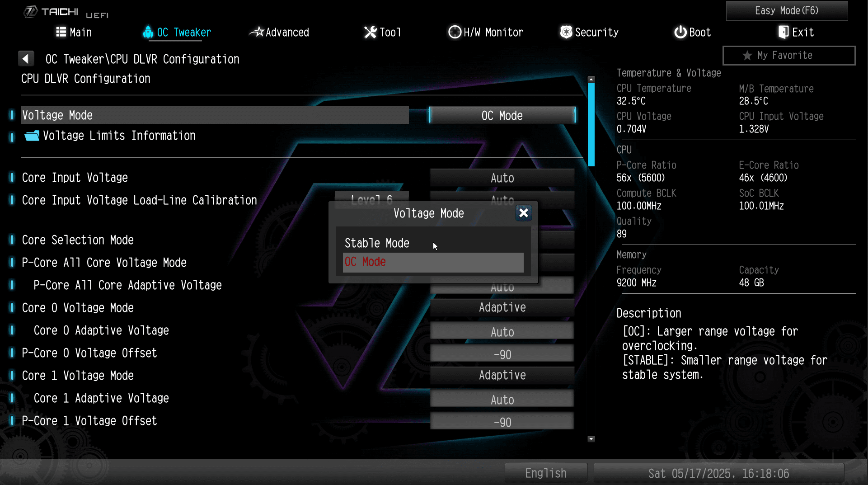
Task: Click the Security shield icon
Action: click(566, 32)
